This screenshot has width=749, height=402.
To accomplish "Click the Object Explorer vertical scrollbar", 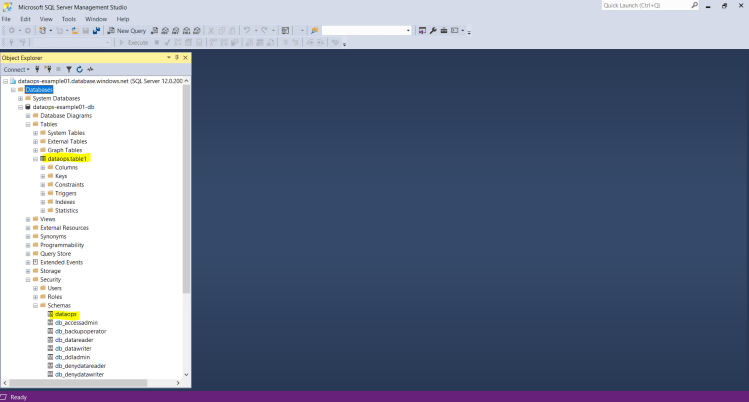I will click(186, 200).
